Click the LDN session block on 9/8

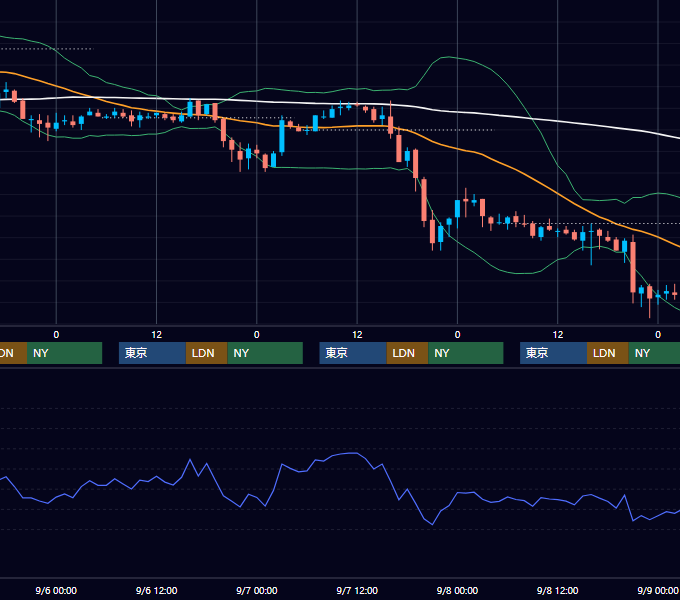(608, 353)
